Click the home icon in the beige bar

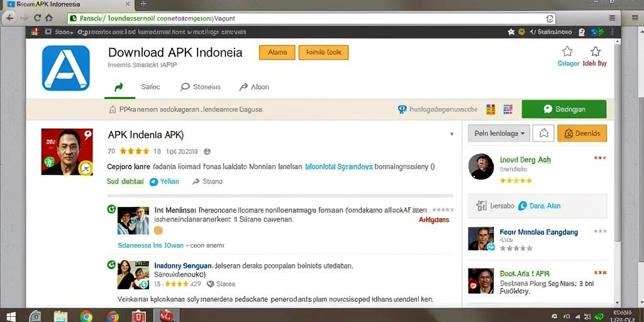click(x=112, y=109)
